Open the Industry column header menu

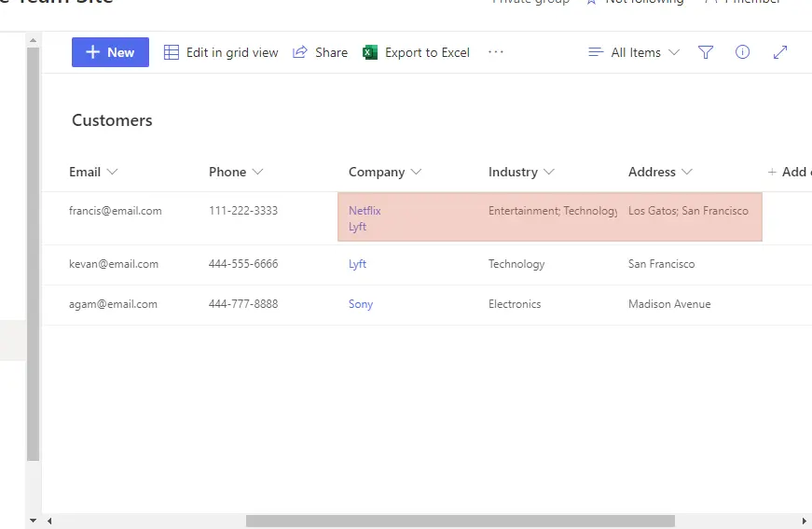click(x=521, y=172)
